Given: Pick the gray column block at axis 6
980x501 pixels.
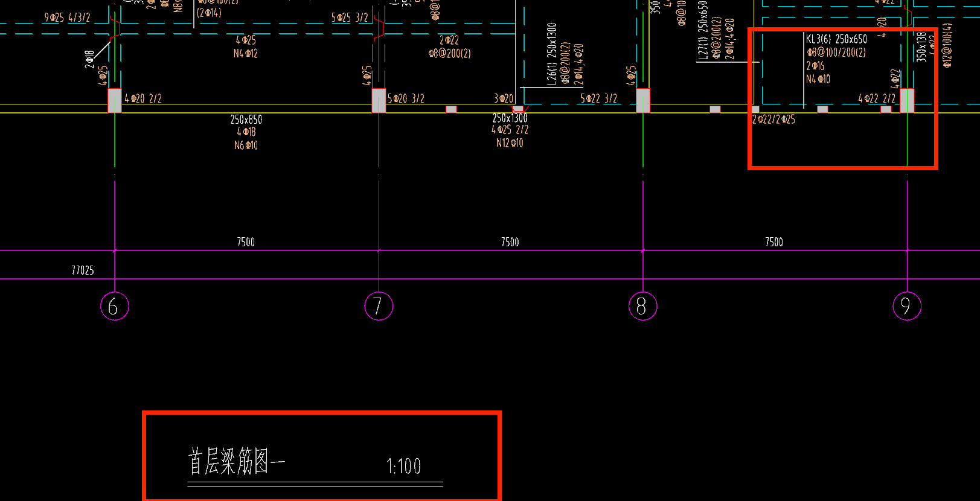Looking at the screenshot, I should coord(115,100).
